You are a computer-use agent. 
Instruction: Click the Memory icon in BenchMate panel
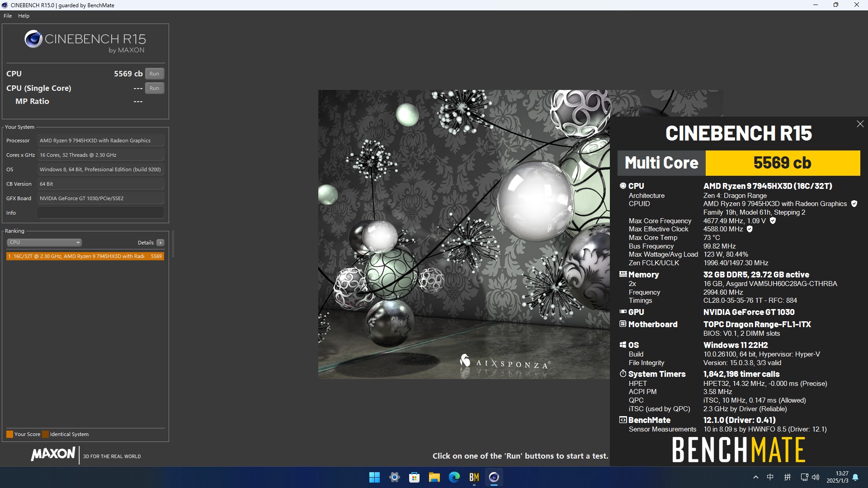(x=623, y=274)
